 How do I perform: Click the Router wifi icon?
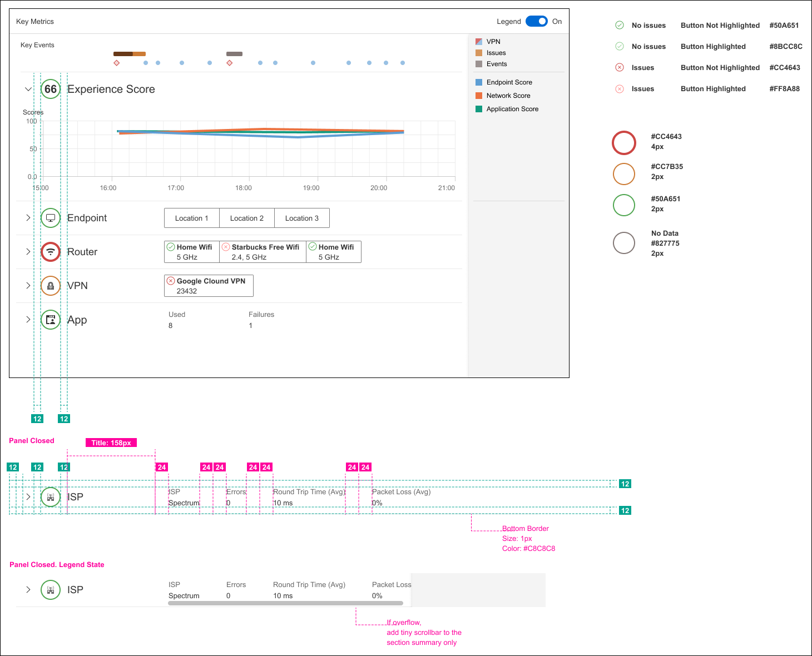coord(51,252)
